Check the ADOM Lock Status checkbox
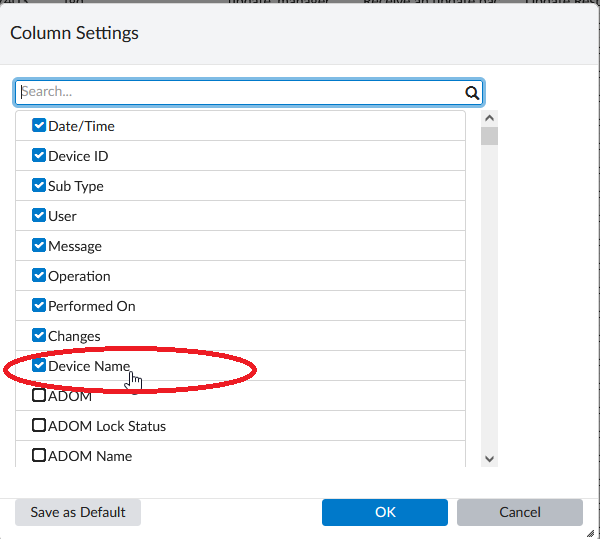This screenshot has height=539, width=600. [39, 426]
